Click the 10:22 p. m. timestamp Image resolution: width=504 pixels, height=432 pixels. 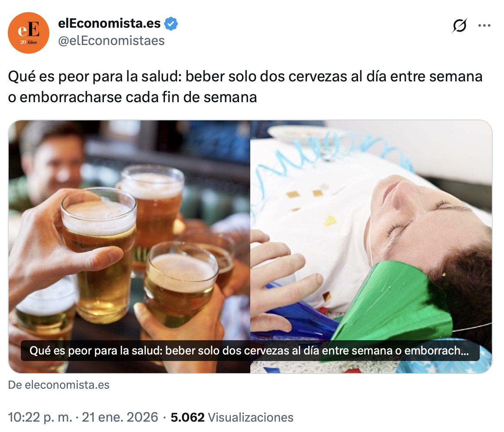pyautogui.click(x=40, y=417)
